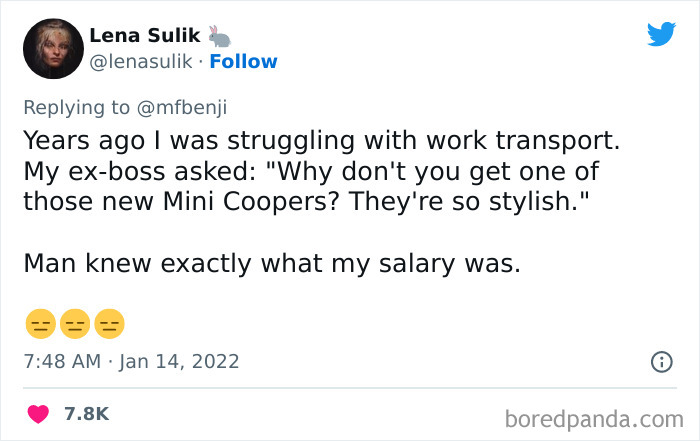Click the Twitter bird logo
Image resolution: width=700 pixels, height=441 pixels.
pyautogui.click(x=661, y=34)
